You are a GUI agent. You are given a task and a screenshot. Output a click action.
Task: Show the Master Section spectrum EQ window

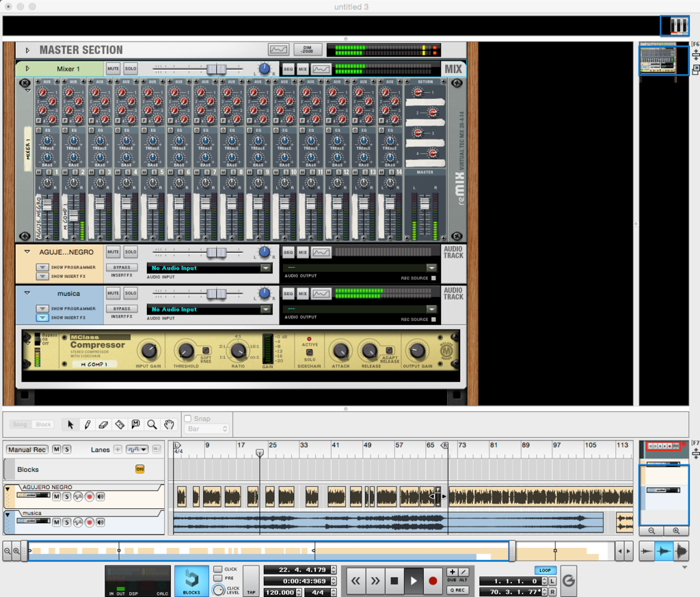[x=279, y=50]
